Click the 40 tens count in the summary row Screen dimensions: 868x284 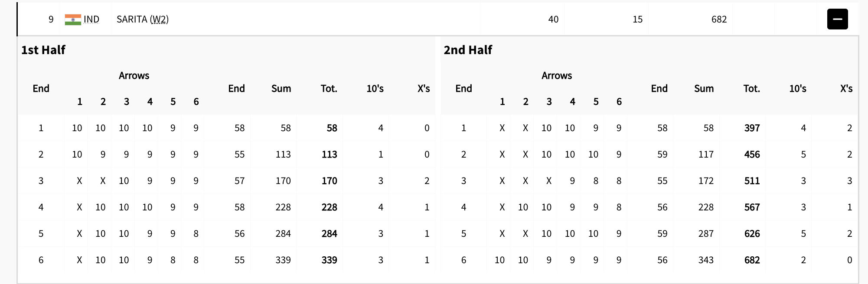(553, 19)
